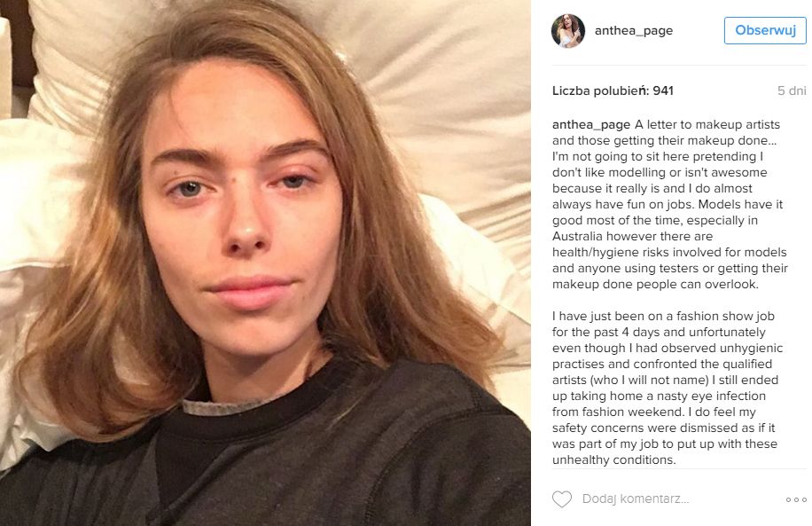Click the anthea_page username starting the caption
Viewport: 812px width, 526px height.
(591, 124)
